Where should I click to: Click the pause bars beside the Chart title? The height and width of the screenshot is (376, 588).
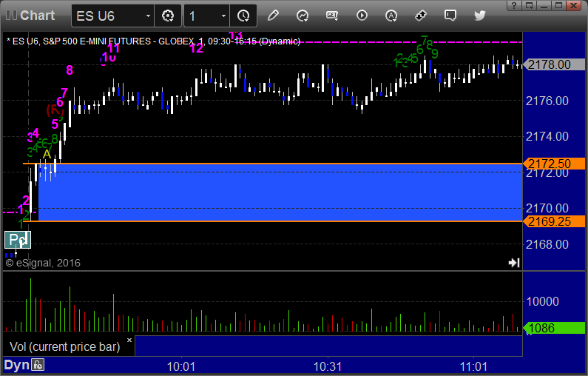11,16
